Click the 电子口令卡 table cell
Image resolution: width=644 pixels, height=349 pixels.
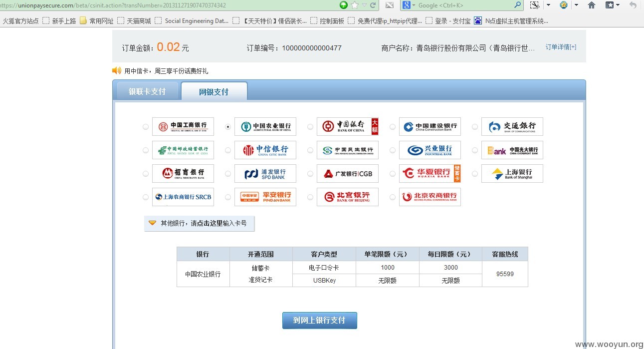(324, 268)
